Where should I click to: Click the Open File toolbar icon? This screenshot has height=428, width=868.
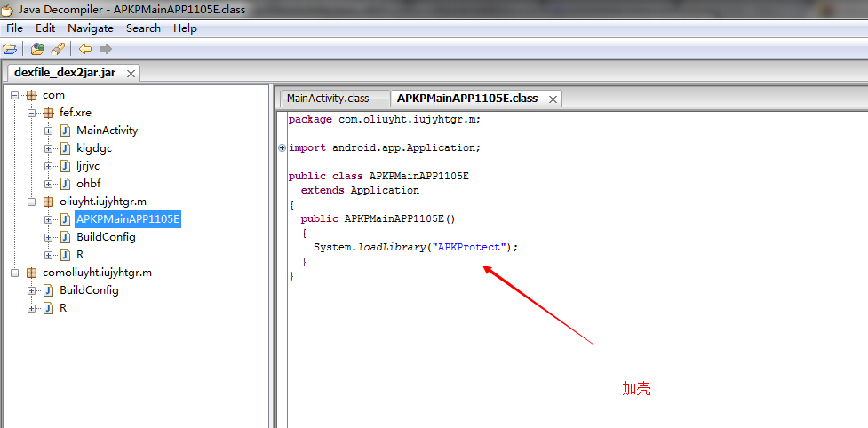tap(10, 49)
